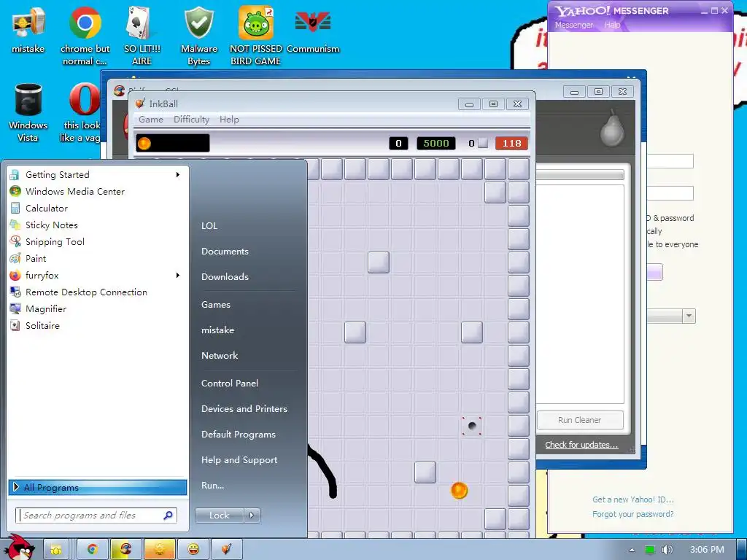This screenshot has height=560, width=747.
Task: Open the Chrome taskbar icon
Action: (x=93, y=550)
